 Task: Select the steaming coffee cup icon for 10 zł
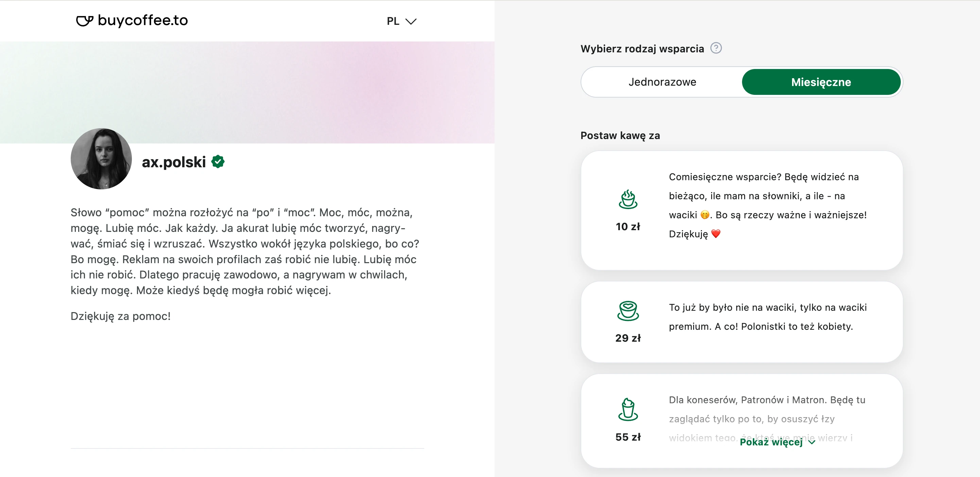628,199
